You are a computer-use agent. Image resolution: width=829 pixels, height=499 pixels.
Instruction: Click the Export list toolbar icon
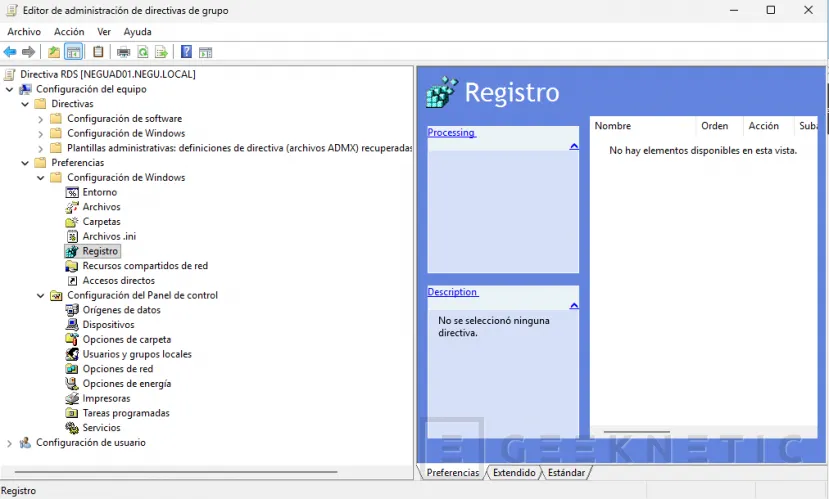160,52
